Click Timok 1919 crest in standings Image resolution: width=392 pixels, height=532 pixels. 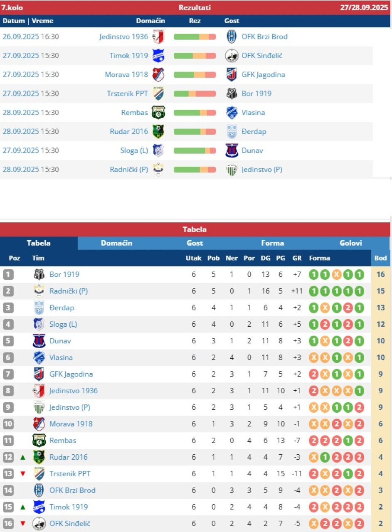click(x=39, y=507)
